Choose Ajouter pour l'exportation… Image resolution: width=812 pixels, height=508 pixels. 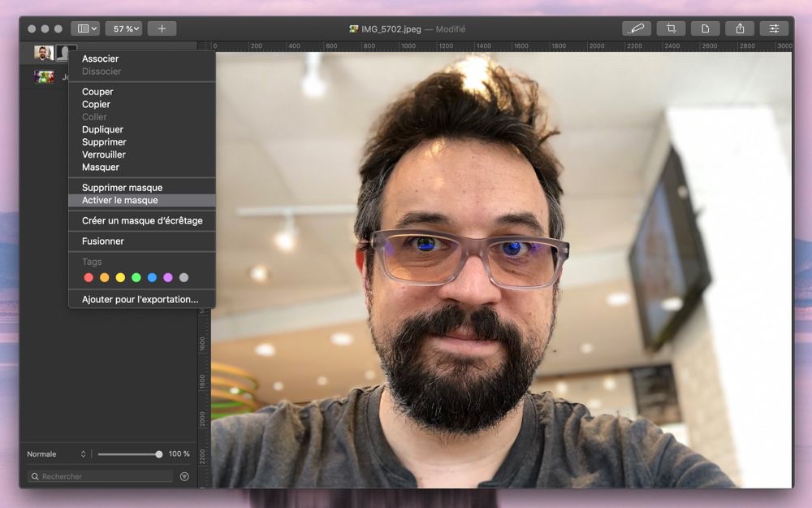142,299
